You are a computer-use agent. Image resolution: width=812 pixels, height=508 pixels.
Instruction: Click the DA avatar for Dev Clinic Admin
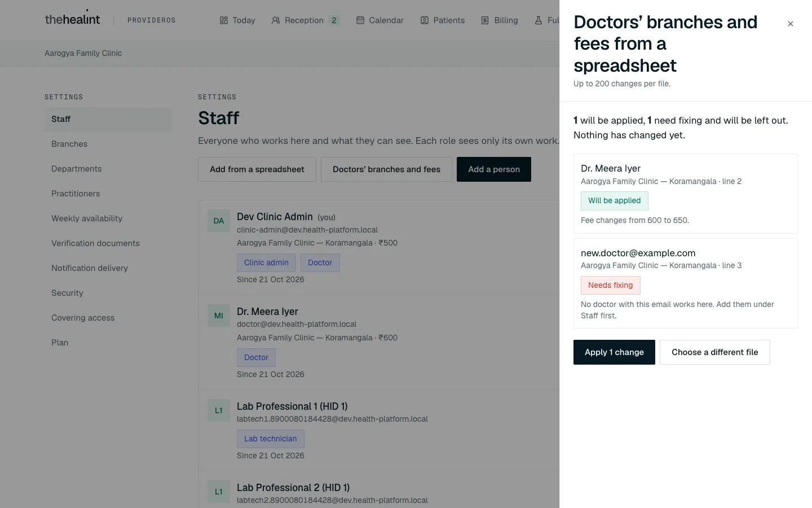point(219,221)
